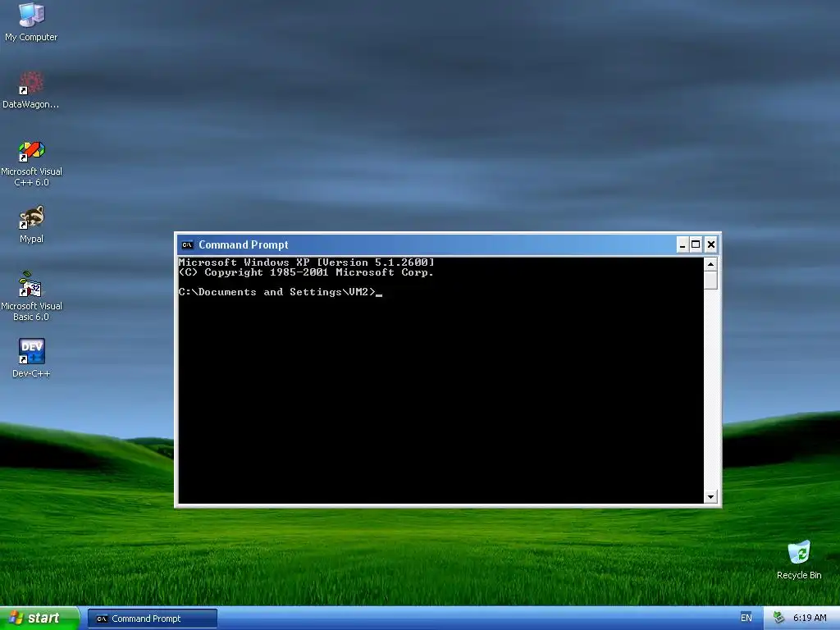Select the Dev-C++ desktop shortcut
Viewport: 840px width, 630px height.
(x=31, y=358)
